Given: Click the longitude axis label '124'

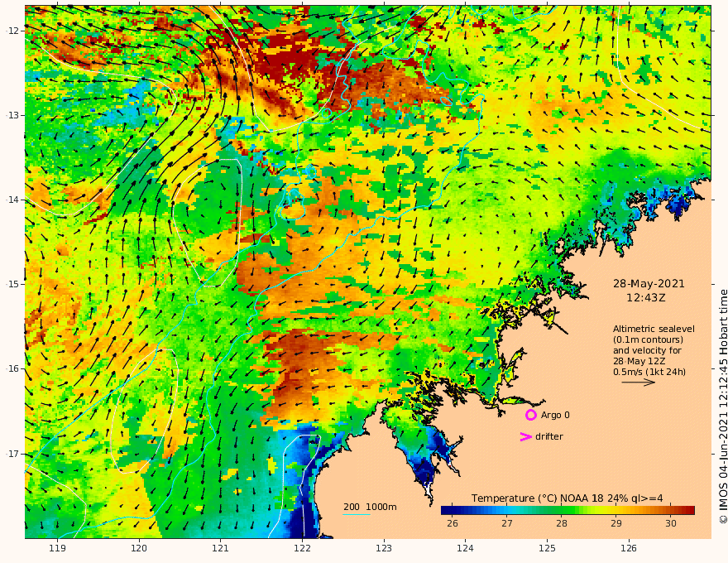Looking at the screenshot, I should (x=465, y=549).
